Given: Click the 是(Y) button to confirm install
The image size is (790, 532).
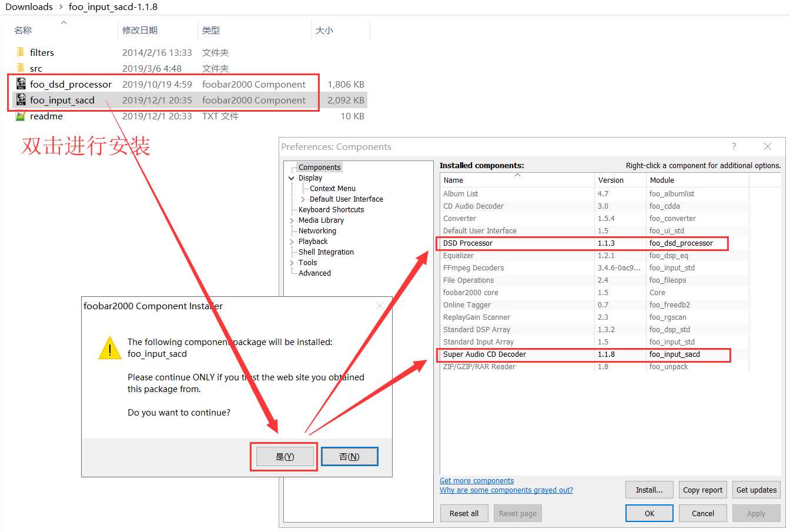Looking at the screenshot, I should [x=284, y=457].
